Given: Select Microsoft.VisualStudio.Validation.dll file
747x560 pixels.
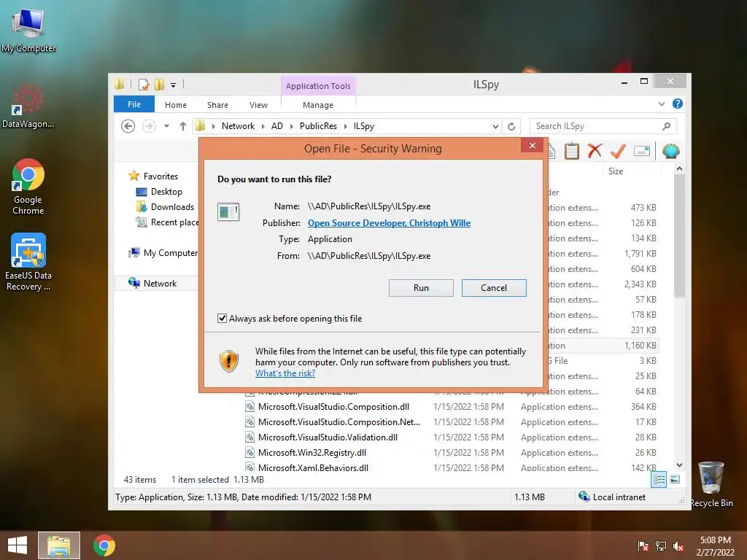Looking at the screenshot, I should pos(328,437).
